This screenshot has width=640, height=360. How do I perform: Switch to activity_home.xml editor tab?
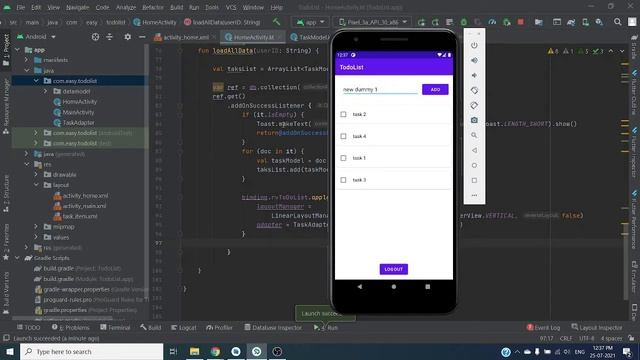[186, 37]
